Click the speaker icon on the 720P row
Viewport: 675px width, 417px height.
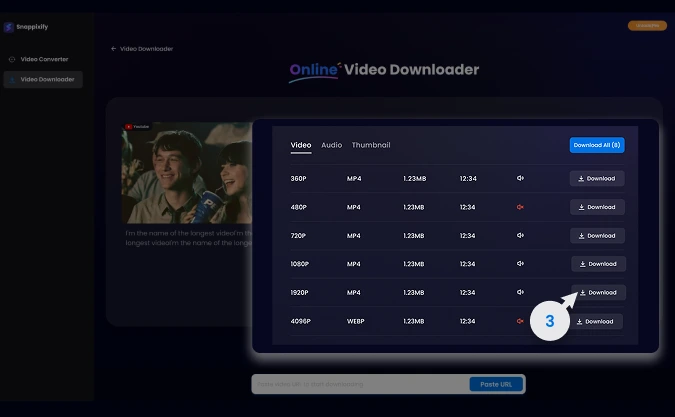pos(520,236)
